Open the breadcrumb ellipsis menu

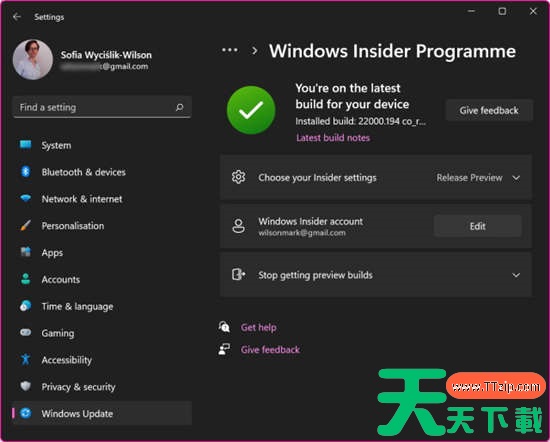[230, 50]
